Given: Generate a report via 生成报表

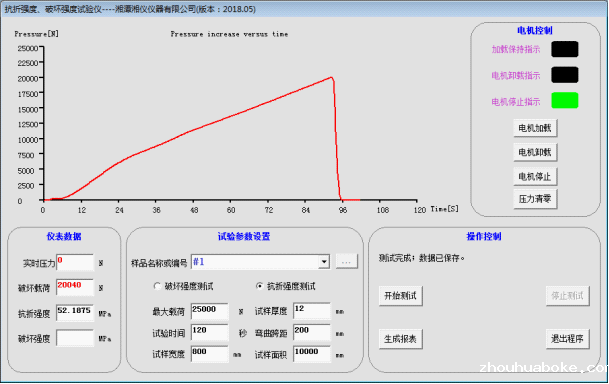Looking at the screenshot, I should pos(400,339).
